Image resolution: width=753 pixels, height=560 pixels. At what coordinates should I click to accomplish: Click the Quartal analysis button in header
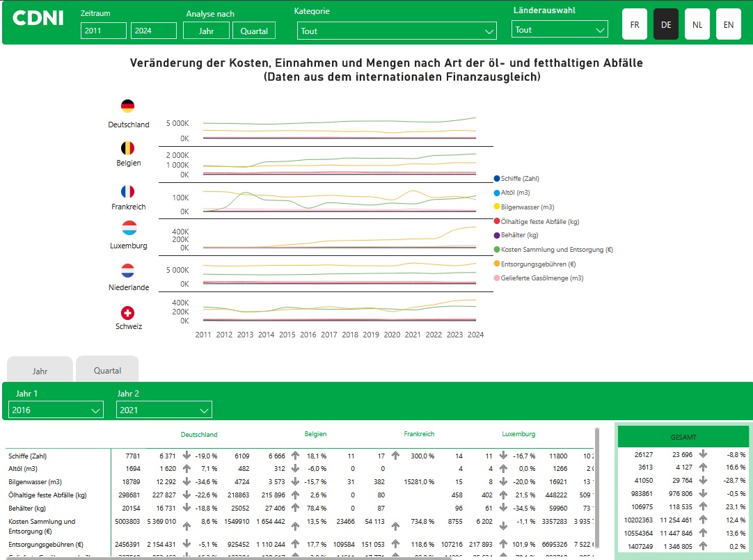254,31
